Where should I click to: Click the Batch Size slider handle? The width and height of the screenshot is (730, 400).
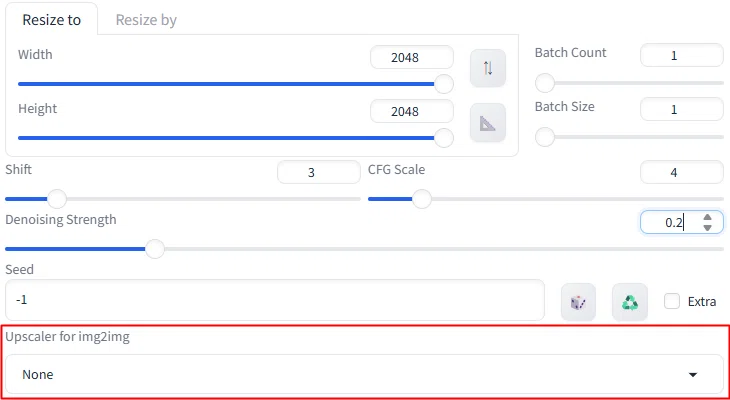tap(545, 137)
